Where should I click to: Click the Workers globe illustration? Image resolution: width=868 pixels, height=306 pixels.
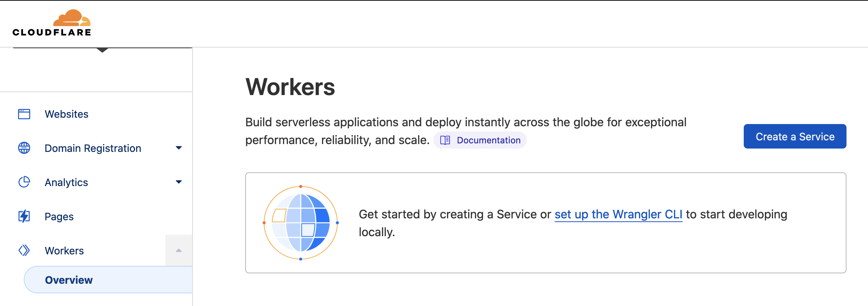(x=301, y=223)
